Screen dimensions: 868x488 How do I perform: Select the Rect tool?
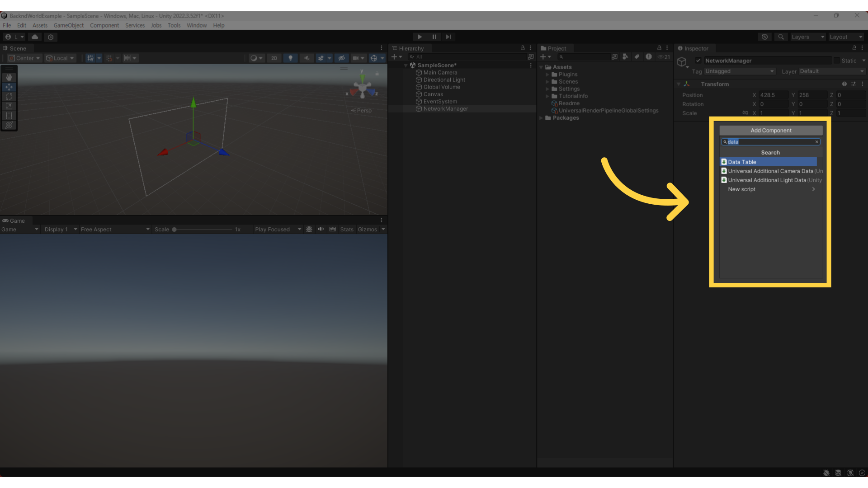coord(9,115)
